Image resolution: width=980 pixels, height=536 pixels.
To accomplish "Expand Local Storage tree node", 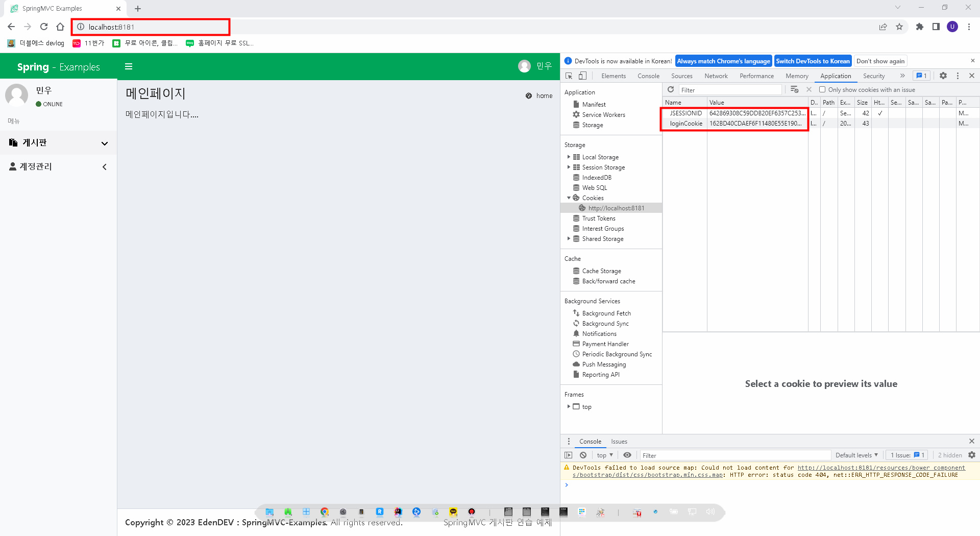I will 569,157.
